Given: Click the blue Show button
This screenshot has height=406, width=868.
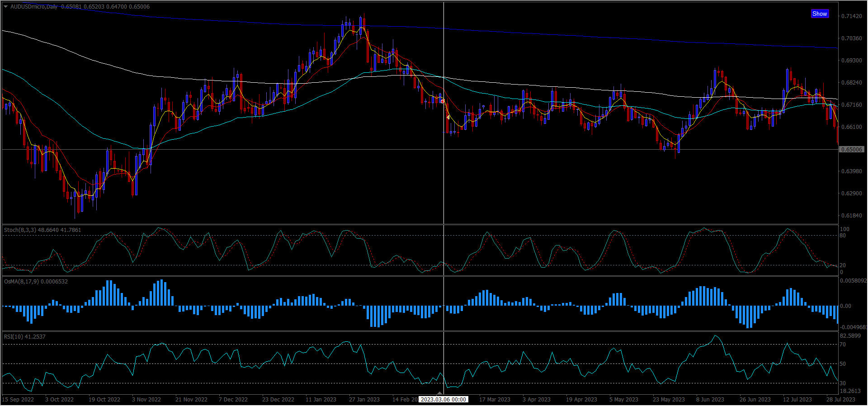Looking at the screenshot, I should [819, 14].
